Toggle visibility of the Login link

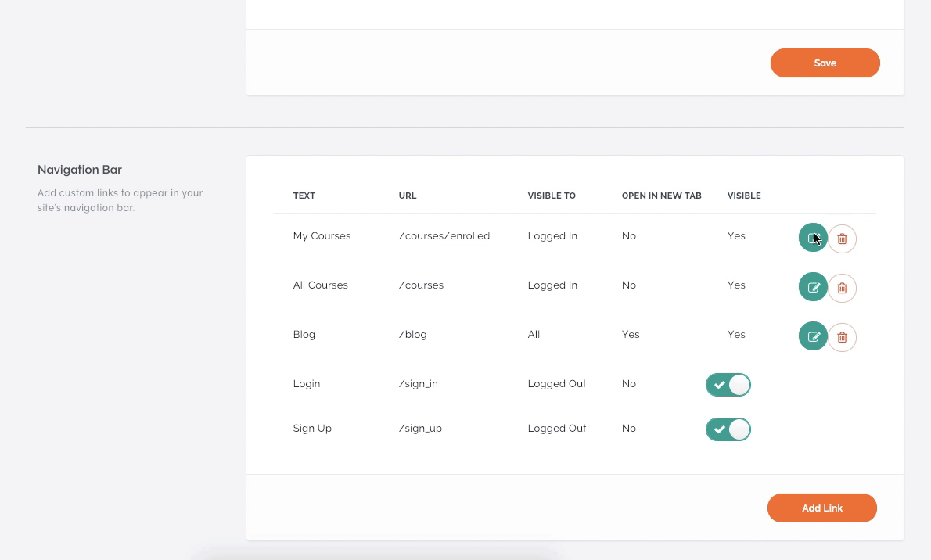click(x=728, y=385)
